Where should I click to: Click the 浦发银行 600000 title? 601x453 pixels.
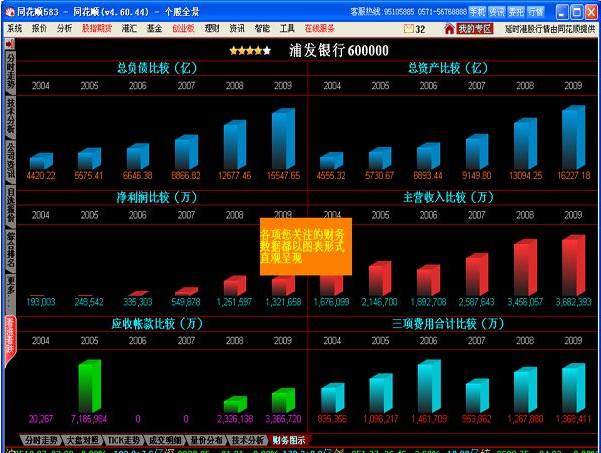coord(338,50)
